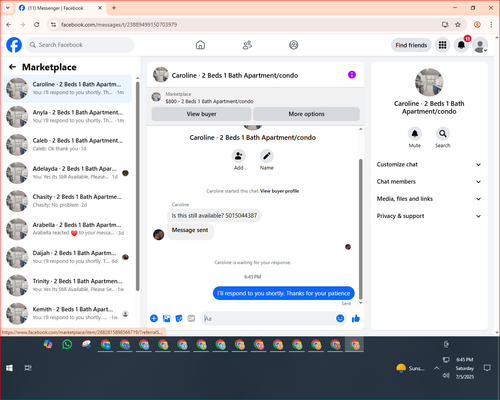The width and height of the screenshot is (500, 400).
Task: Send a thumbs-up like
Action: (x=356, y=318)
